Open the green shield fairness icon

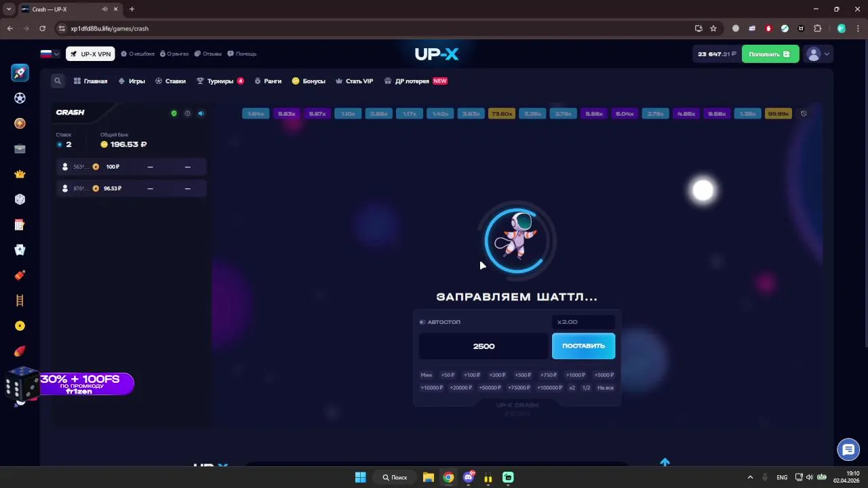[x=174, y=113]
